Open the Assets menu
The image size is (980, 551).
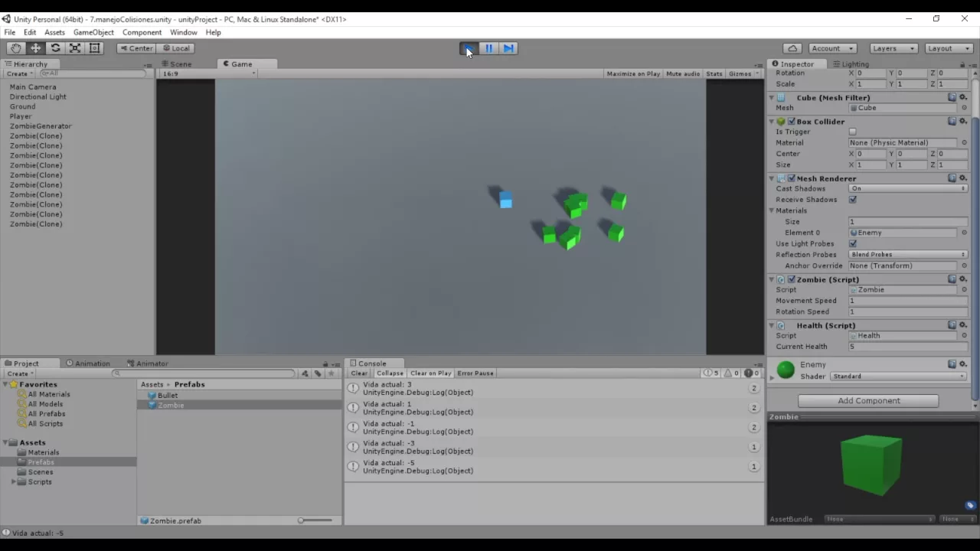pyautogui.click(x=54, y=32)
